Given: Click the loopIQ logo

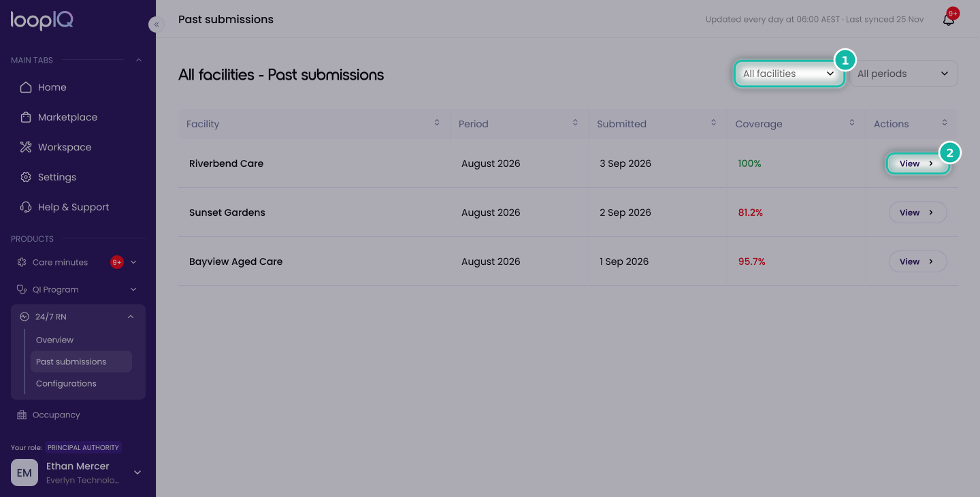Looking at the screenshot, I should pyautogui.click(x=42, y=20).
